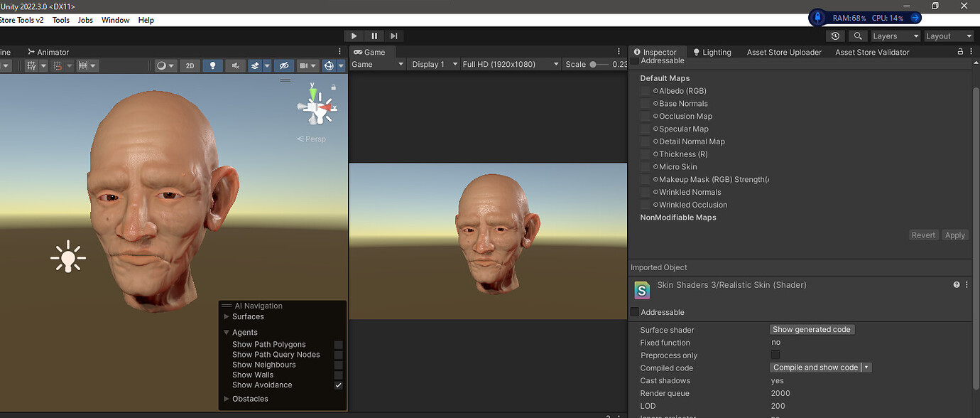Toggle scene lighting in the Scene view toolbar

(x=212, y=65)
